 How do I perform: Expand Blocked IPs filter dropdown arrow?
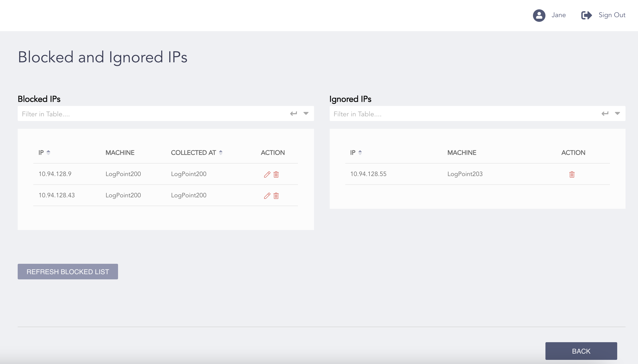coord(306,113)
